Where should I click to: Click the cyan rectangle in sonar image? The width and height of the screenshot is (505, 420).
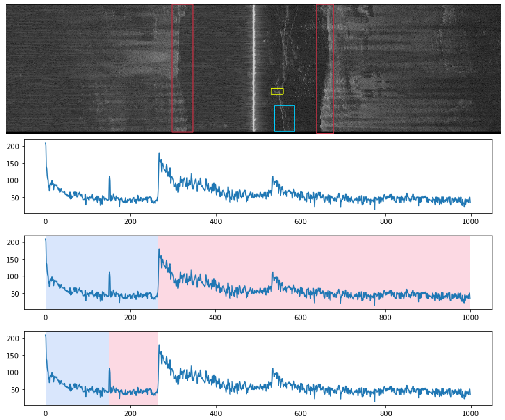(284, 118)
